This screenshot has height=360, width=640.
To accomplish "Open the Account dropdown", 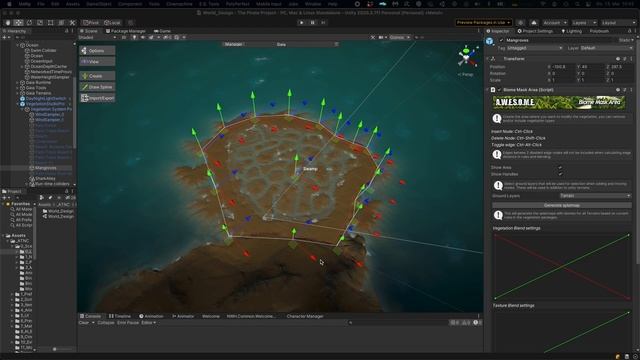I will point(555,23).
